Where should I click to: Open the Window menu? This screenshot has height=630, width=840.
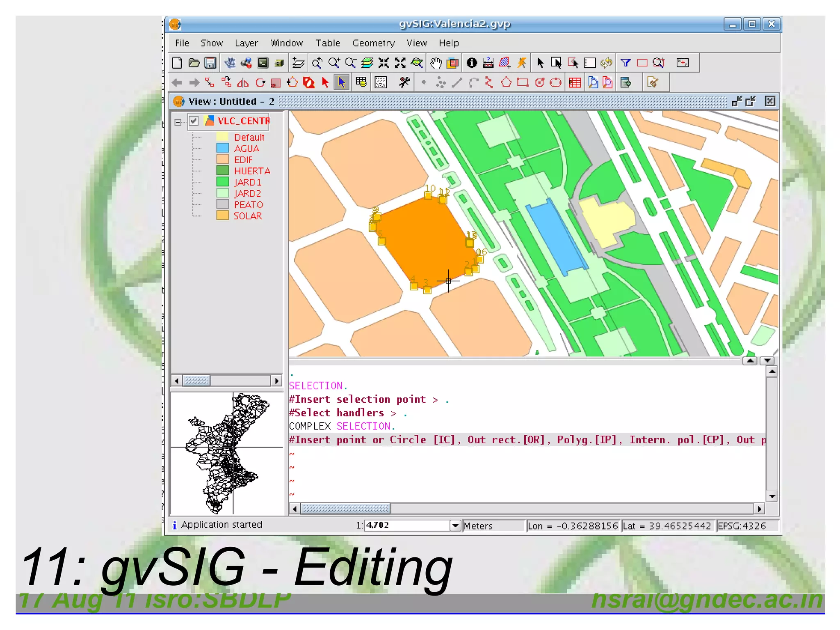(287, 43)
